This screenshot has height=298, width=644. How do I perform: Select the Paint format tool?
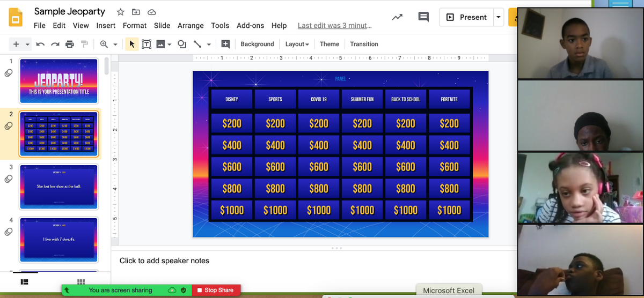point(84,44)
